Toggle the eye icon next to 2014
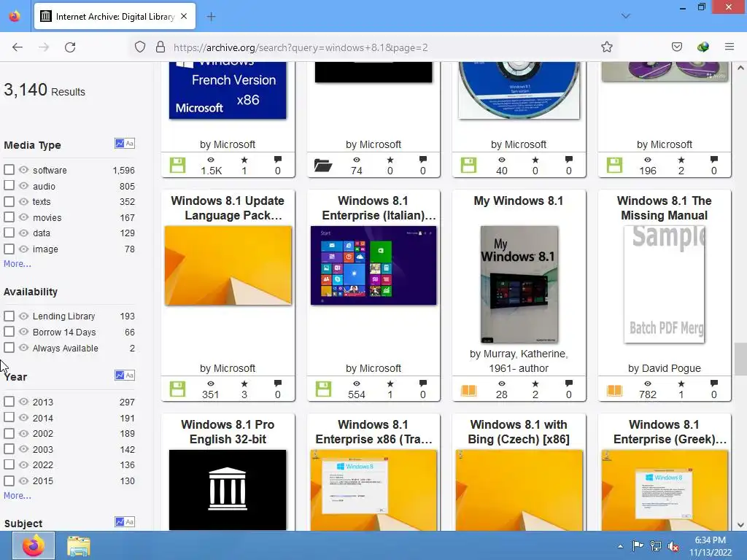Image resolution: width=747 pixels, height=560 pixels. tap(23, 417)
